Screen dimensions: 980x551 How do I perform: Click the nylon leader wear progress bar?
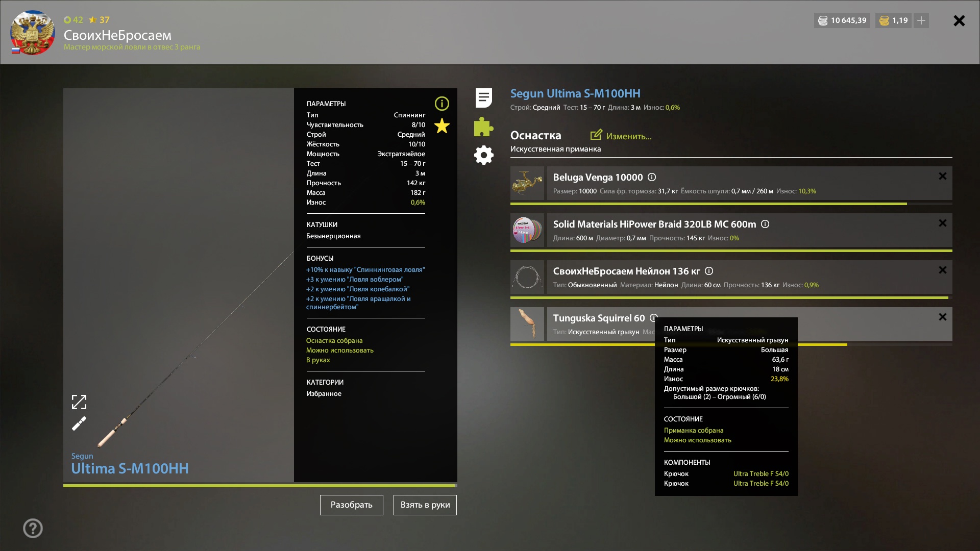coord(731,297)
